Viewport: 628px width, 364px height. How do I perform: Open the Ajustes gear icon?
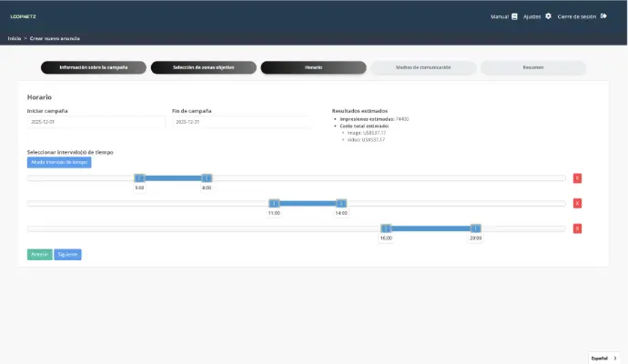(x=548, y=16)
